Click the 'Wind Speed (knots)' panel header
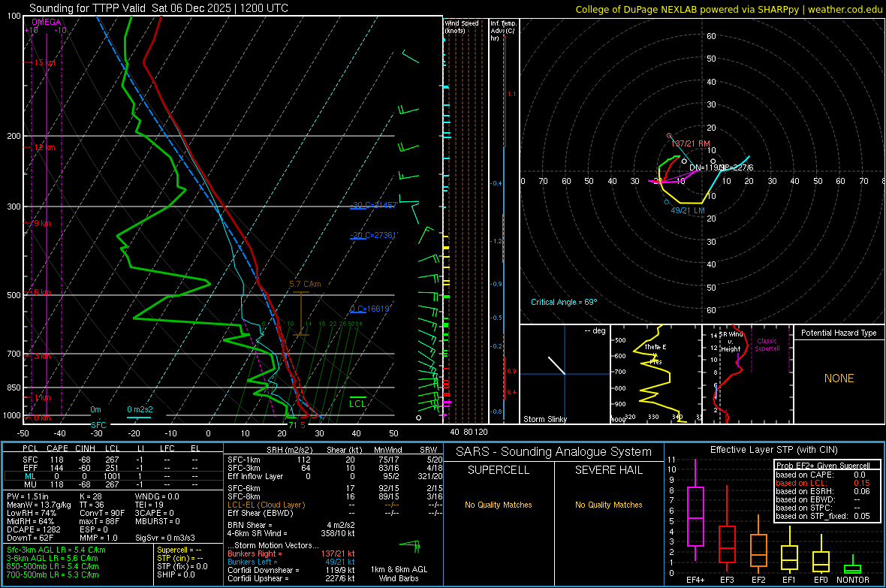 (x=462, y=26)
